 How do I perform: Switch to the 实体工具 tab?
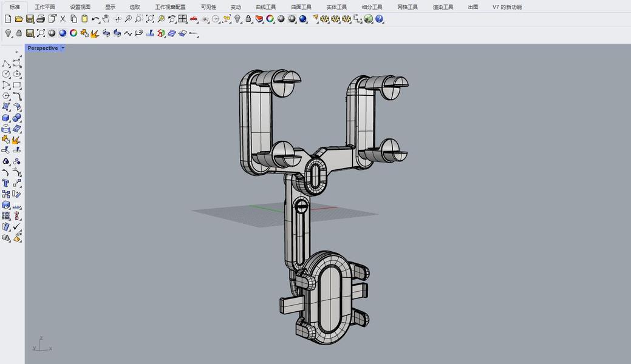click(x=336, y=7)
